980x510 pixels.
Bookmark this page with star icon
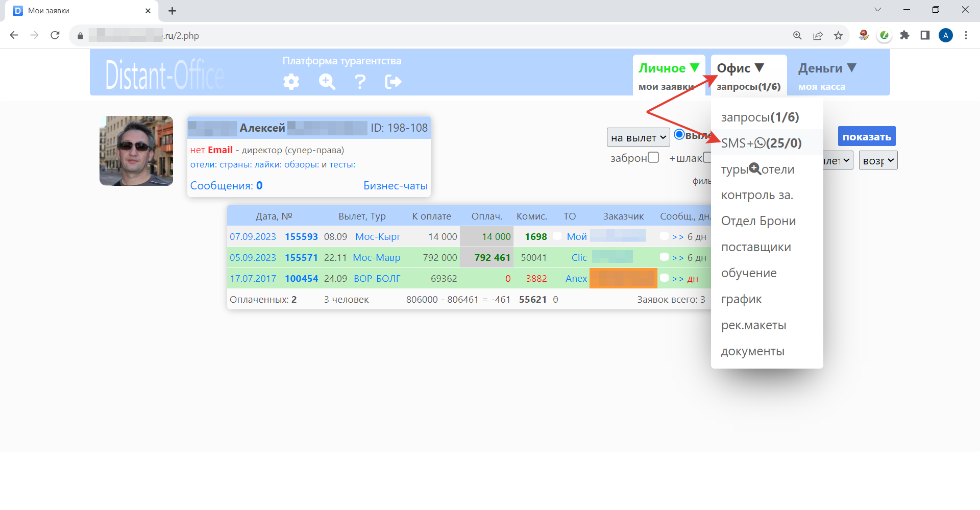coord(838,35)
